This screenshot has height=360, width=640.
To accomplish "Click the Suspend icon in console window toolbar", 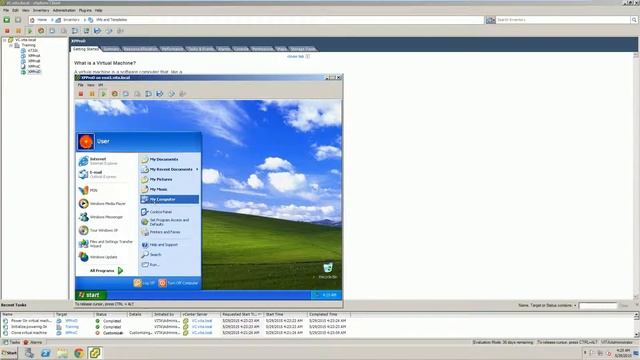I will click(92, 94).
